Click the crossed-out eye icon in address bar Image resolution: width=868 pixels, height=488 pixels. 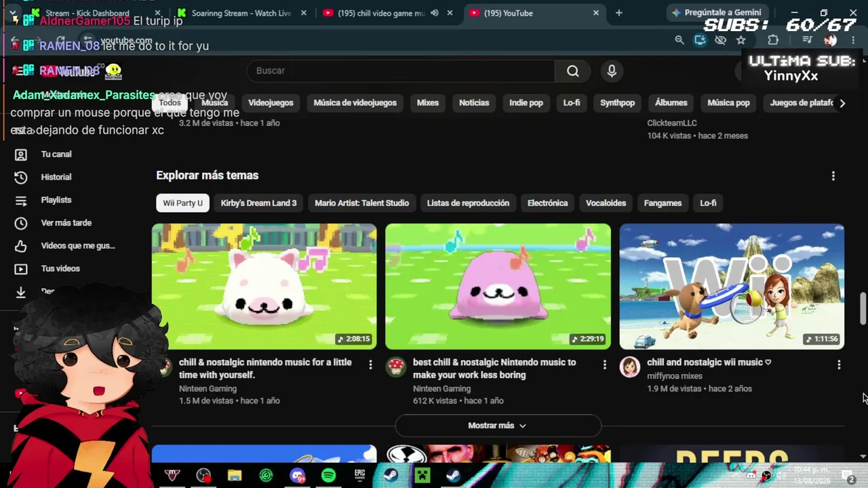(x=720, y=40)
